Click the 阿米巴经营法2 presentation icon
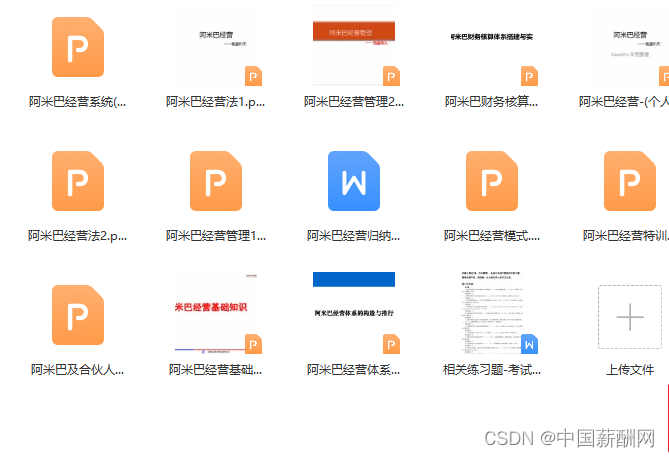Screen dimensions: 669x457 click(x=78, y=181)
